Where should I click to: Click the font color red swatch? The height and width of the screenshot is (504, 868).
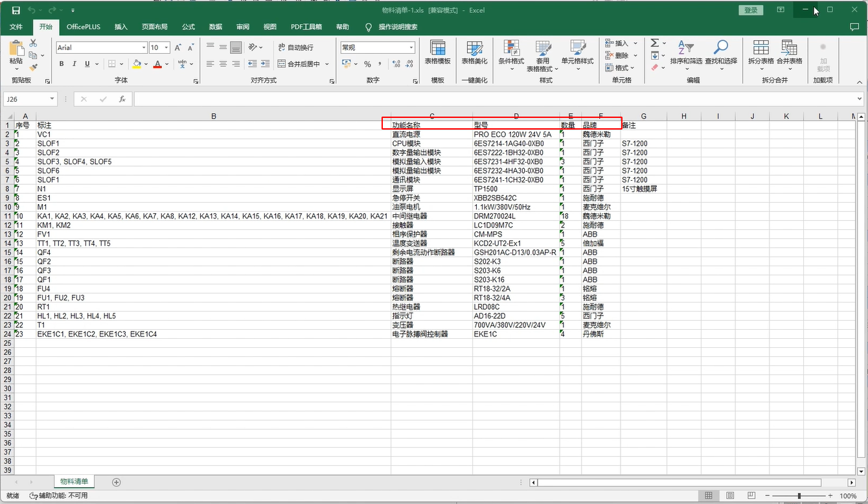pos(157,64)
